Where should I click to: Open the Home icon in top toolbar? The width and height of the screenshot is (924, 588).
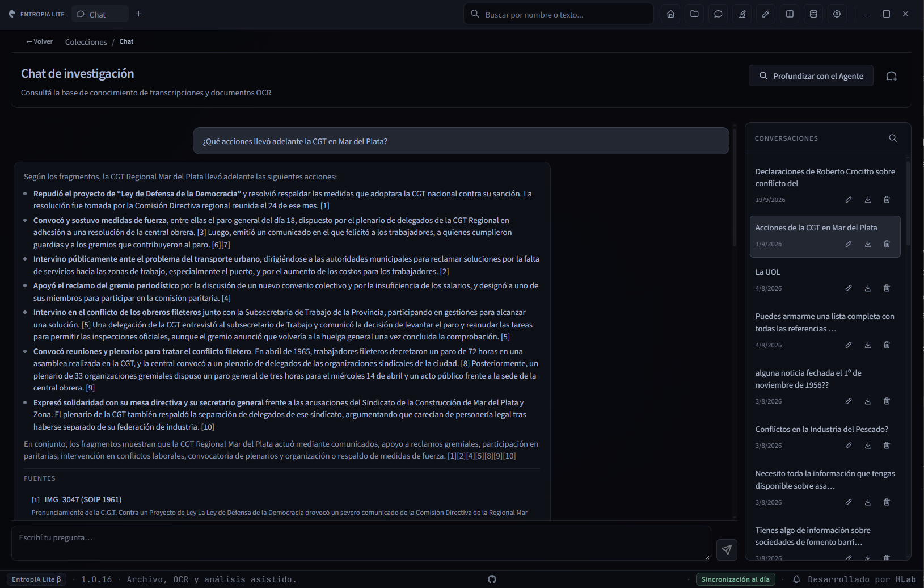670,14
